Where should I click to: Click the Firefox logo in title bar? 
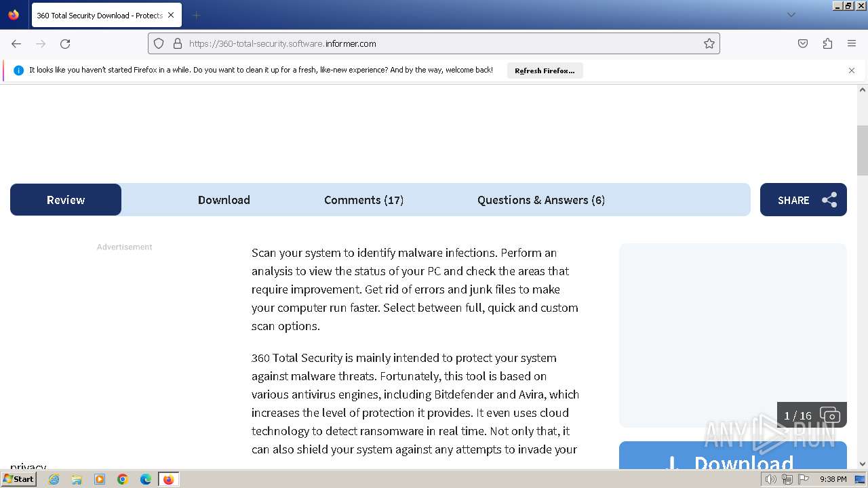14,14
